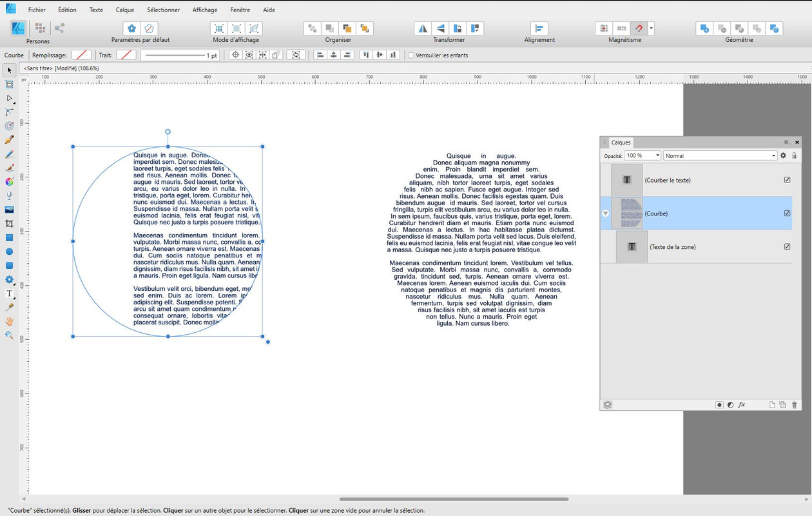Select the Pencil tool

tap(9, 154)
